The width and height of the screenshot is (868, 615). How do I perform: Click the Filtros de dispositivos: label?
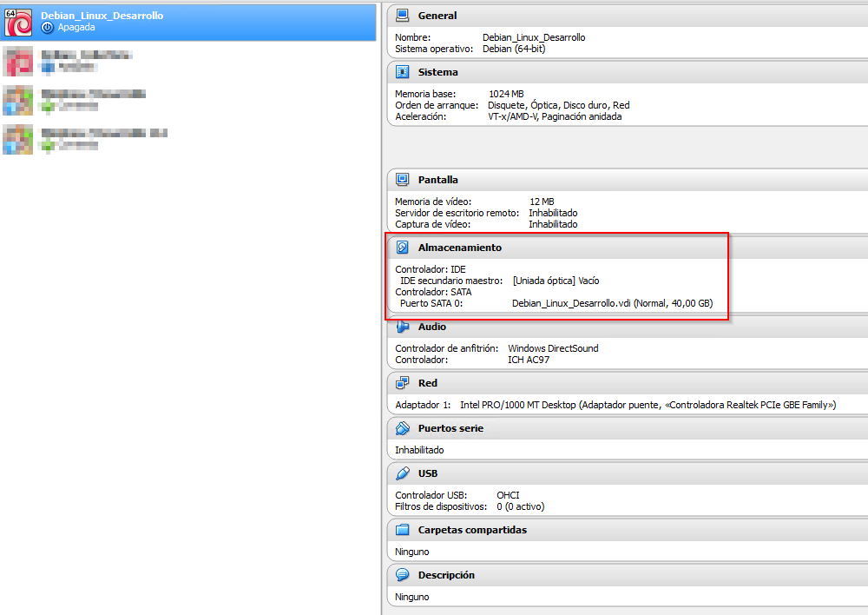(x=441, y=506)
